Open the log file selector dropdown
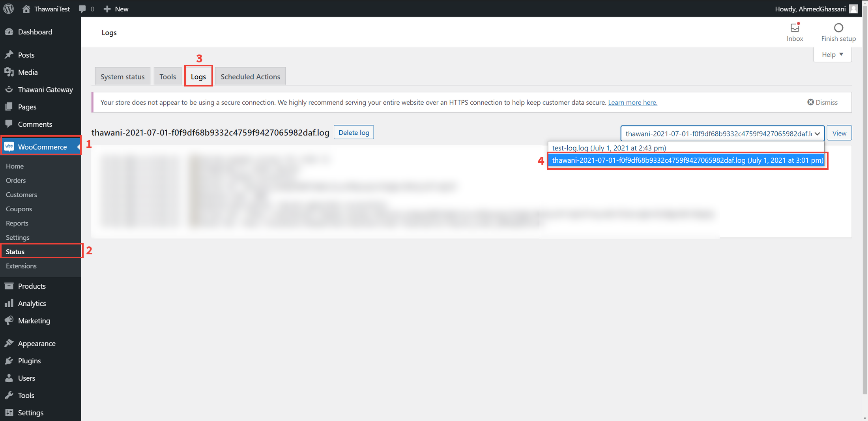868x421 pixels. [722, 133]
